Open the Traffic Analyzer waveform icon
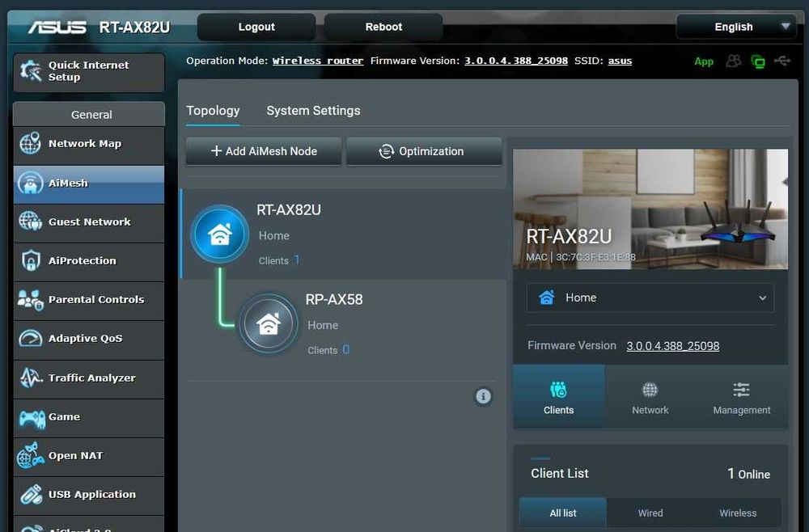Screen dimensions: 809x532 [30, 378]
